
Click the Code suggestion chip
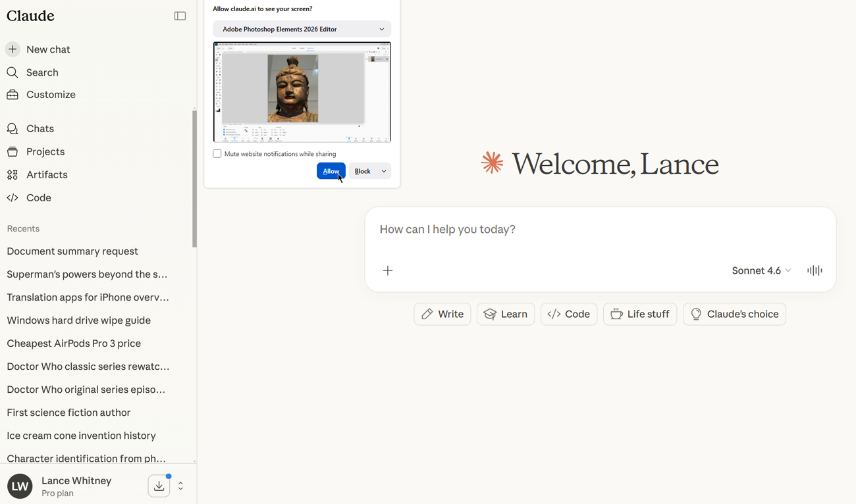click(569, 314)
